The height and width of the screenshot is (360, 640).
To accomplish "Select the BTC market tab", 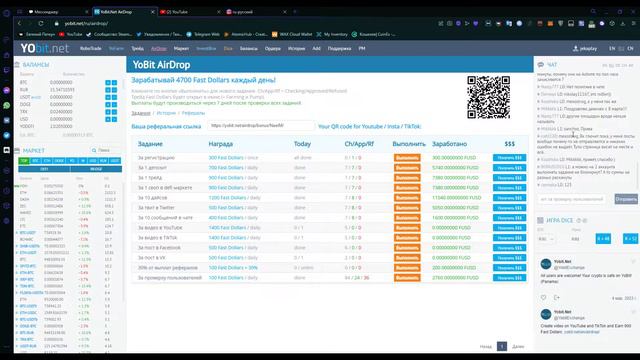I will coord(36,161).
